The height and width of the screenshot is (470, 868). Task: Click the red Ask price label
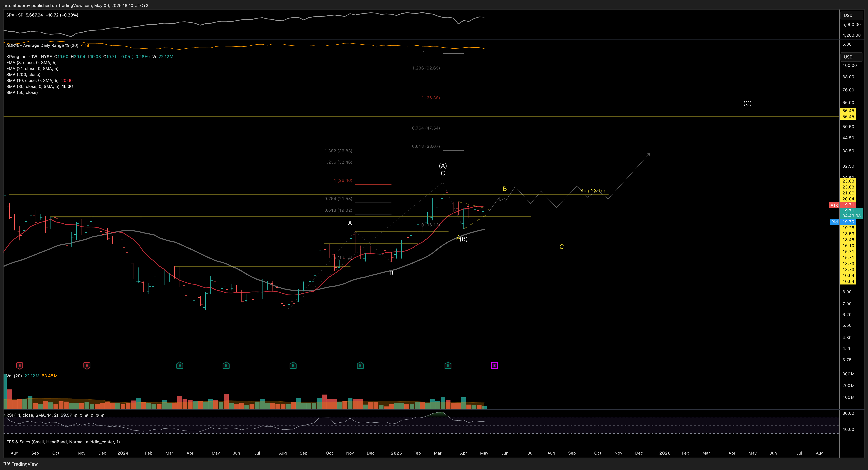tap(842, 205)
